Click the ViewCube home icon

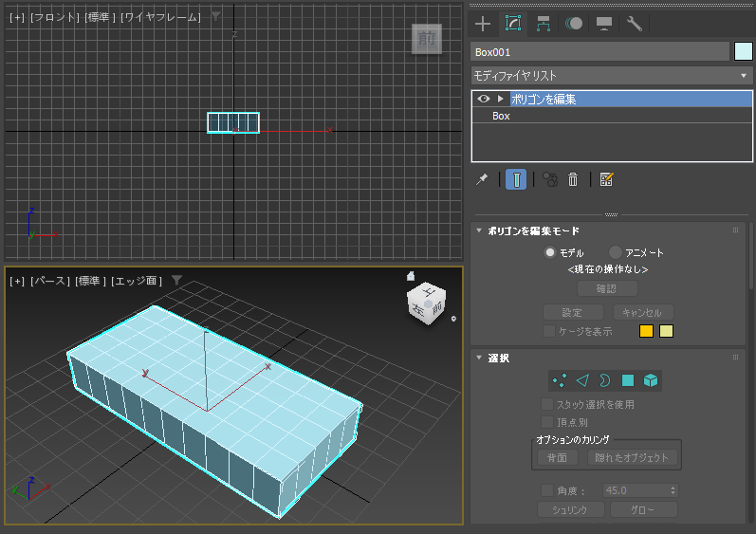(x=411, y=276)
